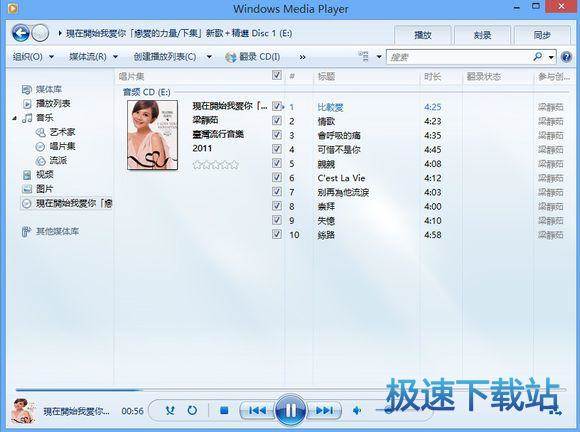This screenshot has height=432, width=580.
Task: Select 视频 library in sidebar
Action: click(38, 175)
